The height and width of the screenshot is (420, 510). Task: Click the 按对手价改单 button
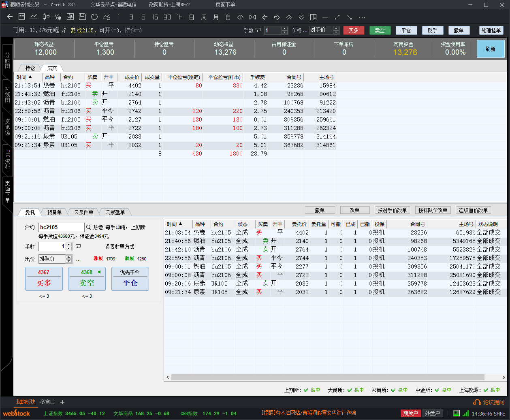click(x=392, y=210)
